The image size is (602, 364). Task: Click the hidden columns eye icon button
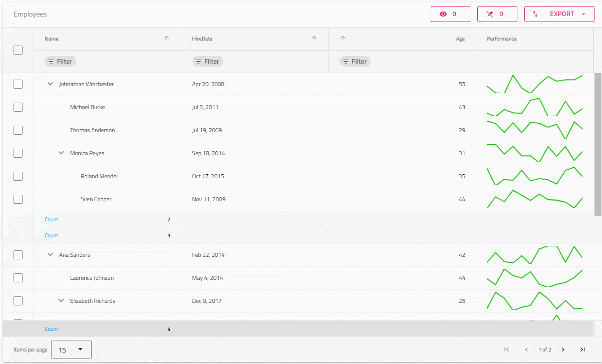coord(450,14)
